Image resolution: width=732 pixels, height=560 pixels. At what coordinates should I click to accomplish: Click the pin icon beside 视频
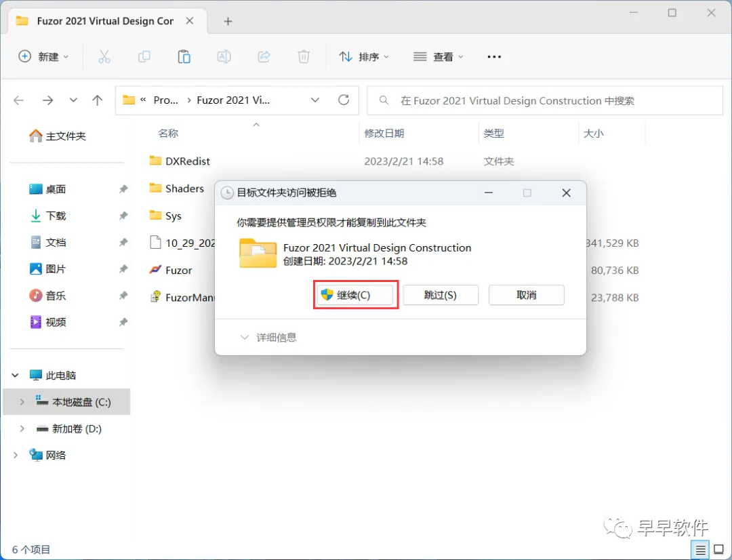(123, 322)
